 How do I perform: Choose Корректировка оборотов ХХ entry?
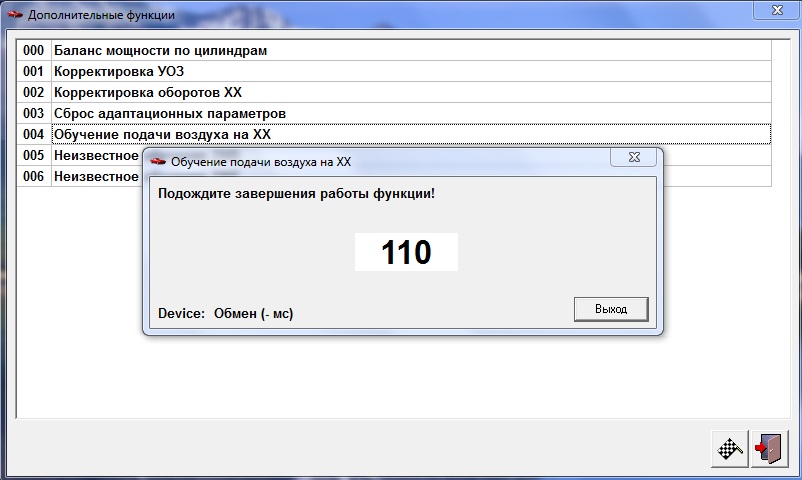point(147,92)
